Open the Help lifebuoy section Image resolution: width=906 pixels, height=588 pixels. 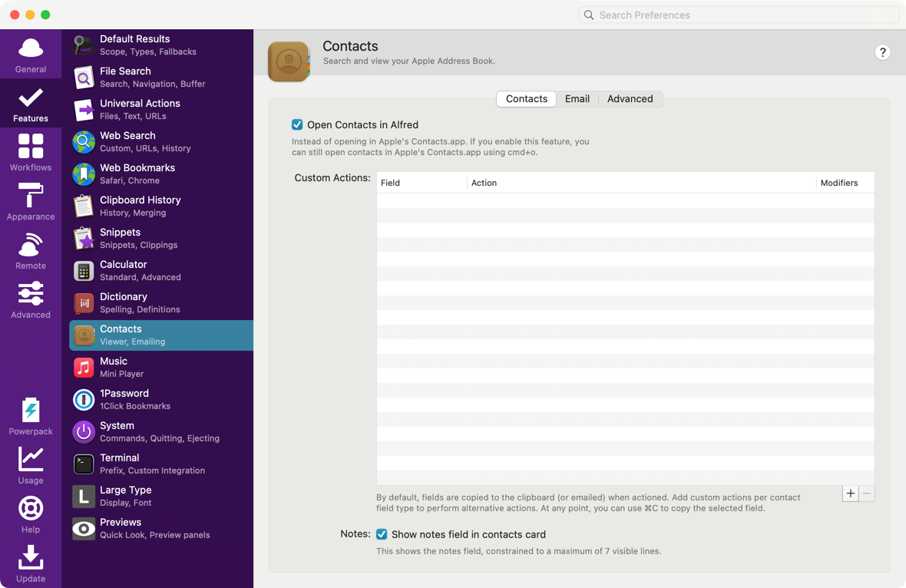(x=31, y=515)
